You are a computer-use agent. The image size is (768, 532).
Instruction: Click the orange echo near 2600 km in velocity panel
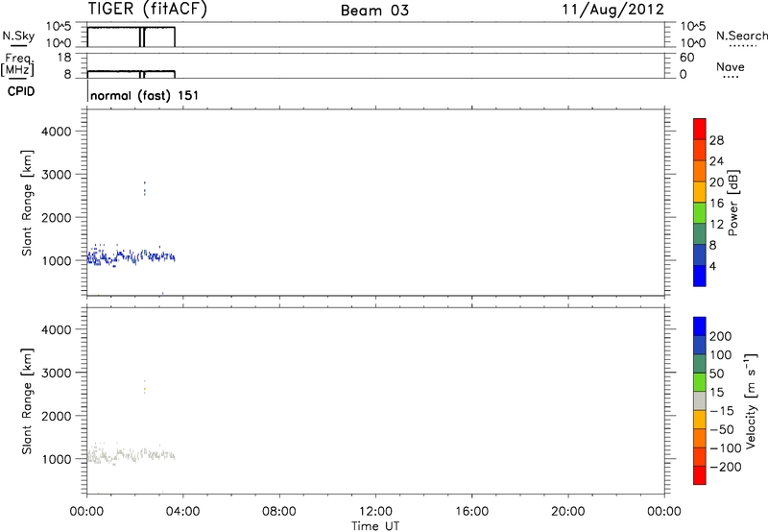[145, 390]
